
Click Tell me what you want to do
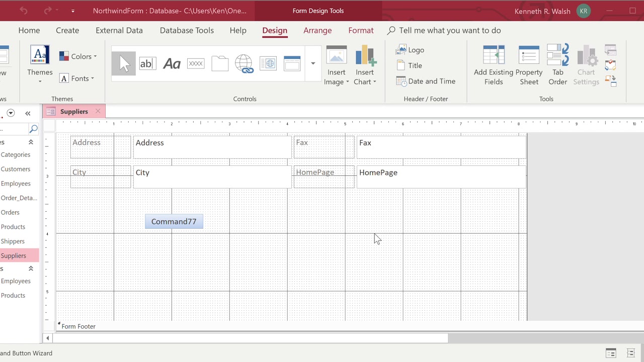click(444, 30)
